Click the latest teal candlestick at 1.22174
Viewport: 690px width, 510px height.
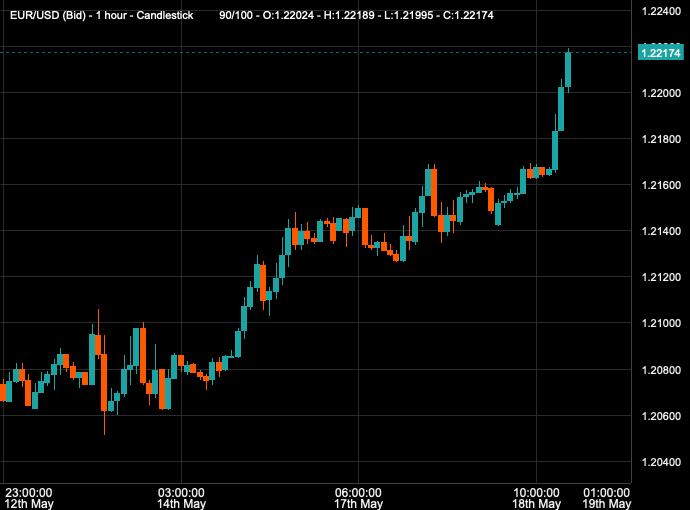pyautogui.click(x=568, y=70)
